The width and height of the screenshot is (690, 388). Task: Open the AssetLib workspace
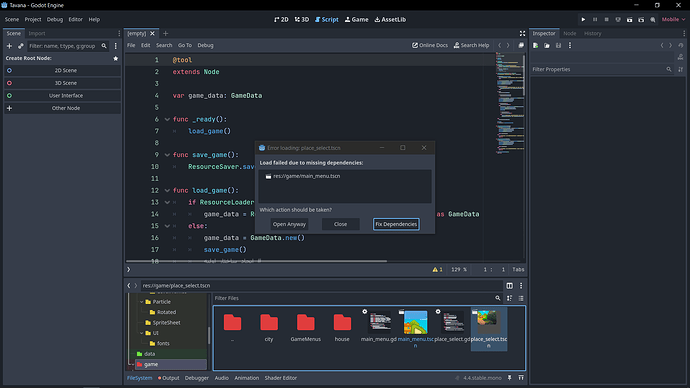(x=390, y=19)
